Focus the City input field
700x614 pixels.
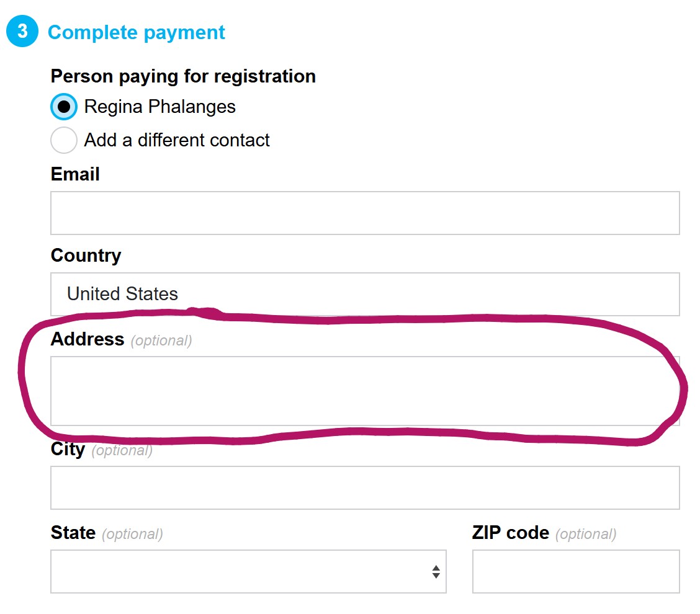tap(365, 487)
